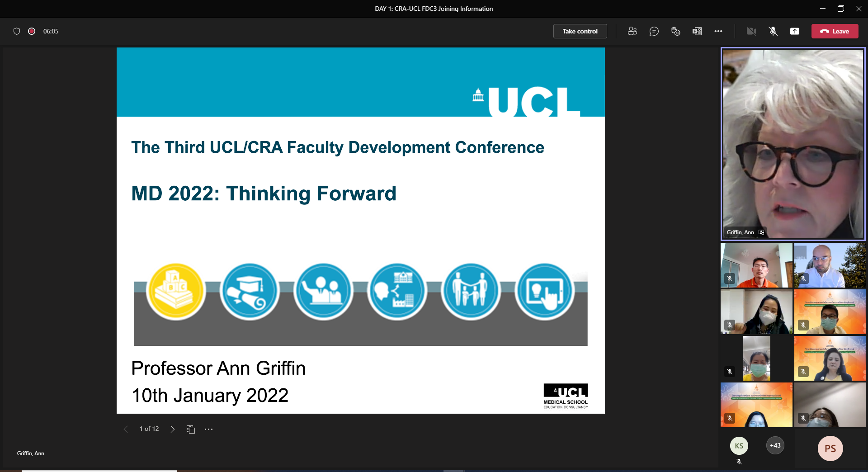Image resolution: width=868 pixels, height=472 pixels.
Task: Click the teacher and students icon on slide
Action: coord(323,291)
